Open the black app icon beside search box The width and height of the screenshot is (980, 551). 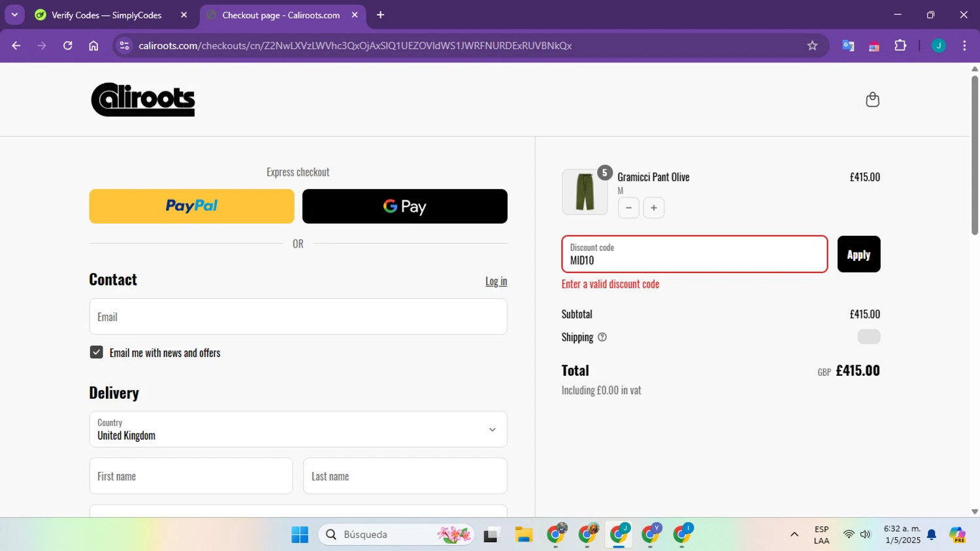491,535
